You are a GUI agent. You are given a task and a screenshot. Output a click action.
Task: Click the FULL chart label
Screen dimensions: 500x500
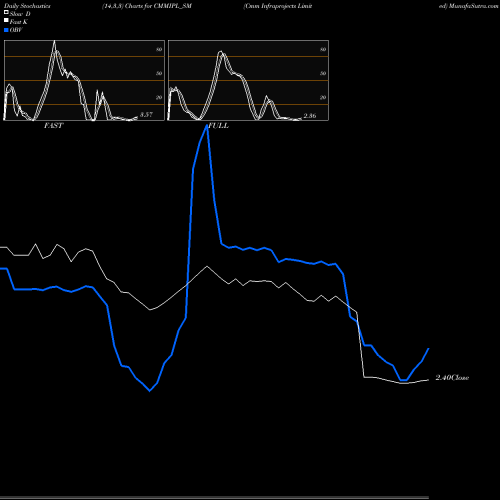tap(219, 125)
